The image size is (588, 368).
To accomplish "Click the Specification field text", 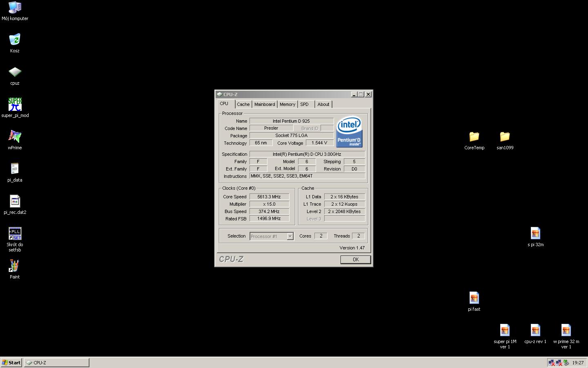I will 307,154.
